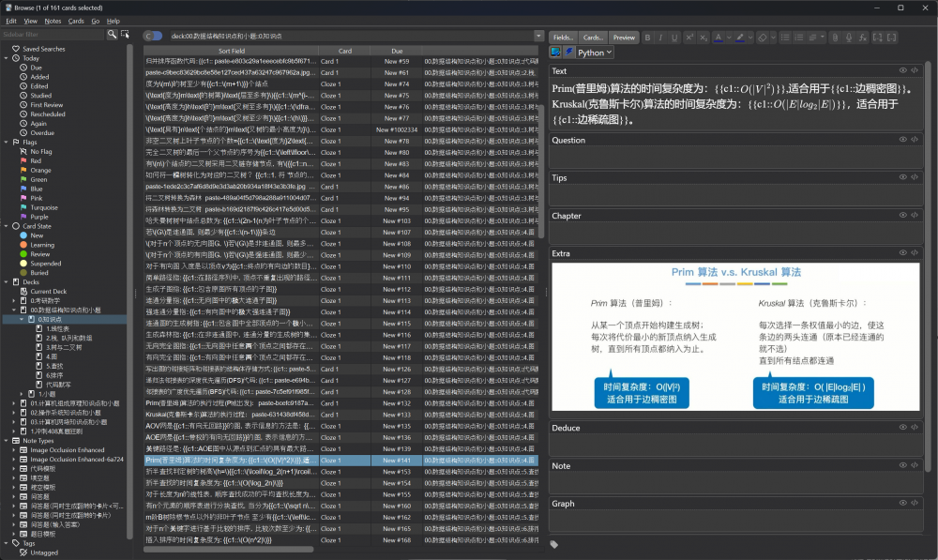Open the Go menu
The width and height of the screenshot is (938, 560).
(x=96, y=21)
